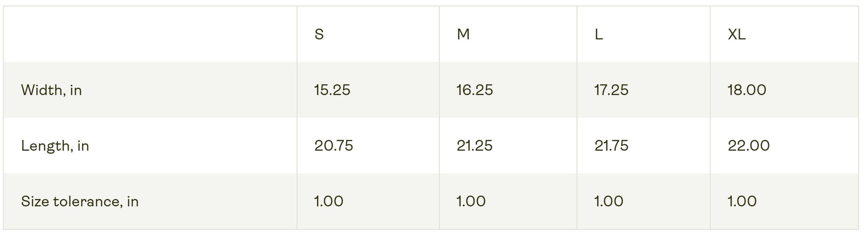868x235 pixels.
Task: Select the M size column header
Action: coord(463,34)
